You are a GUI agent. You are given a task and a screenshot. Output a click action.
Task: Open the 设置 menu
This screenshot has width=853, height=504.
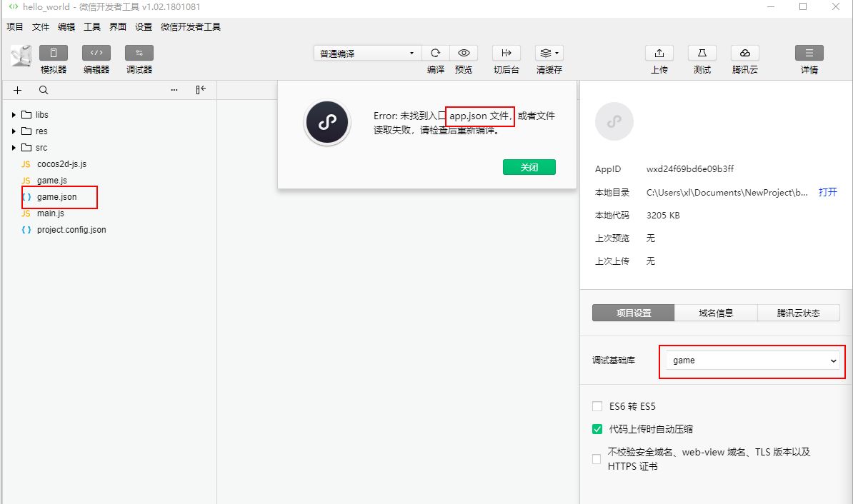click(x=144, y=26)
